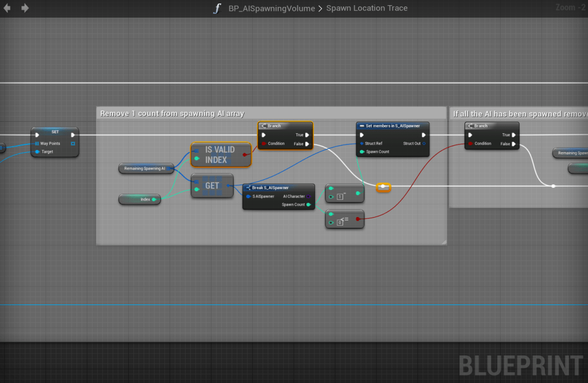Image resolution: width=588 pixels, height=383 pixels.
Task: Select the array GET node
Action: point(212,185)
